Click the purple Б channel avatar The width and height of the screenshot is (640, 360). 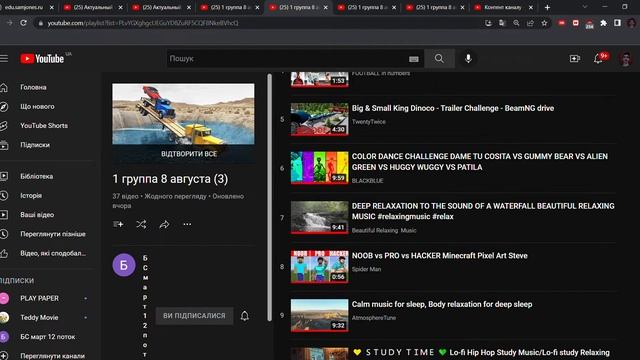[x=124, y=265]
